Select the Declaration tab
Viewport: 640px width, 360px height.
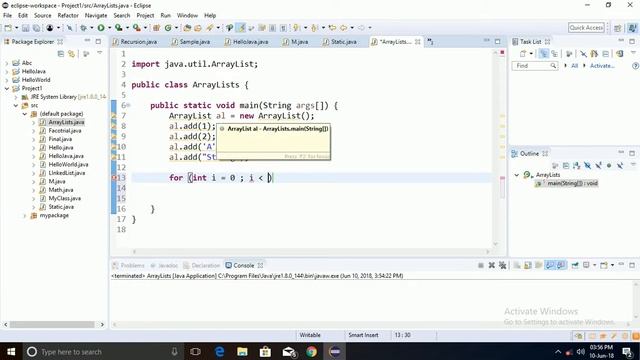[x=202, y=265]
